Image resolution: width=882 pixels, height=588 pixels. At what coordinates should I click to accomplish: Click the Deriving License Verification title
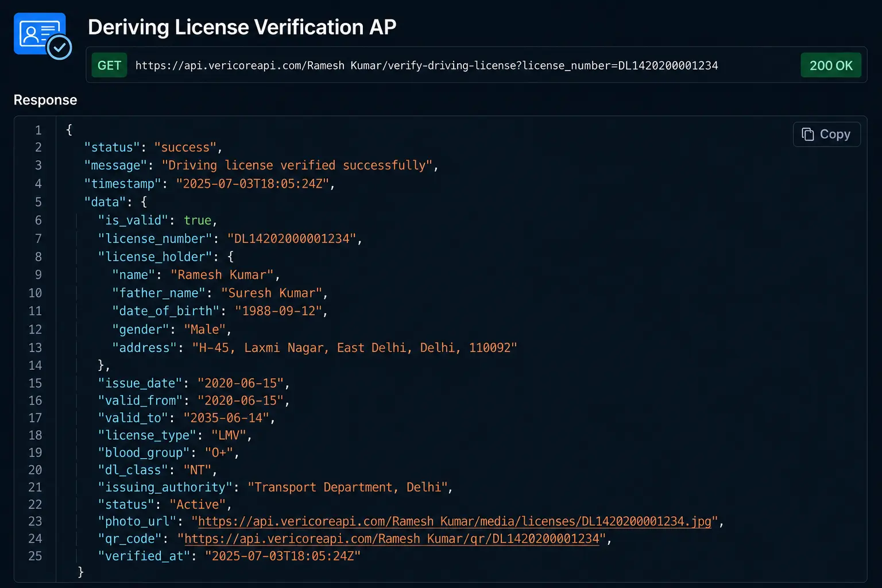pos(242,27)
